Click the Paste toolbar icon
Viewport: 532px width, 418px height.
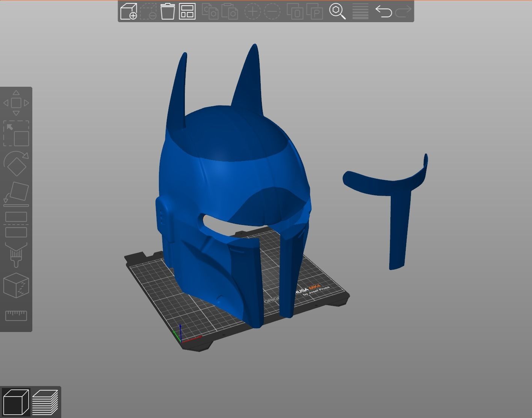230,11
